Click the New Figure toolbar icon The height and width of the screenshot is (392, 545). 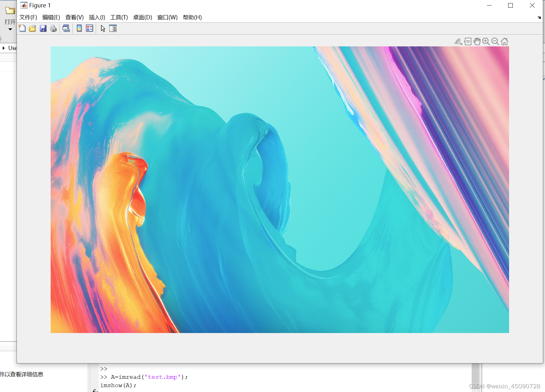[22, 29]
